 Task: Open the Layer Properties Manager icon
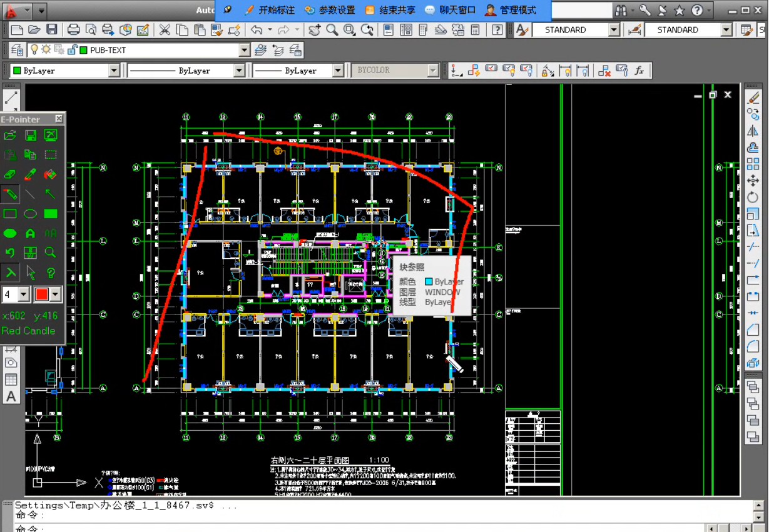coord(17,50)
